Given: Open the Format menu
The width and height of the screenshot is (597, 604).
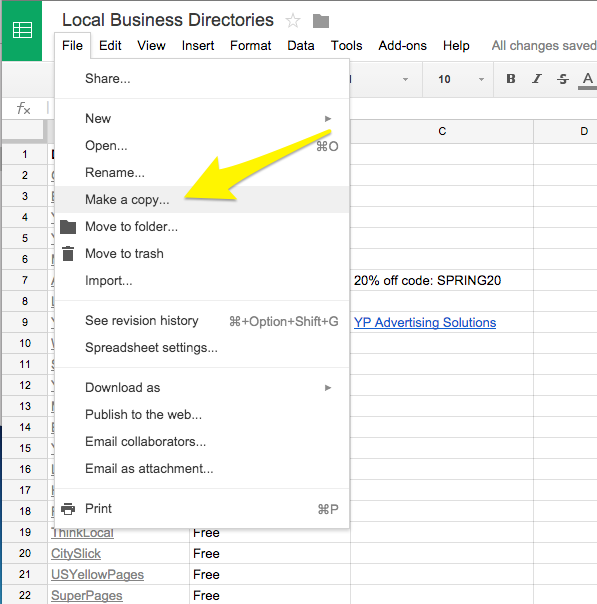Looking at the screenshot, I should tap(250, 46).
